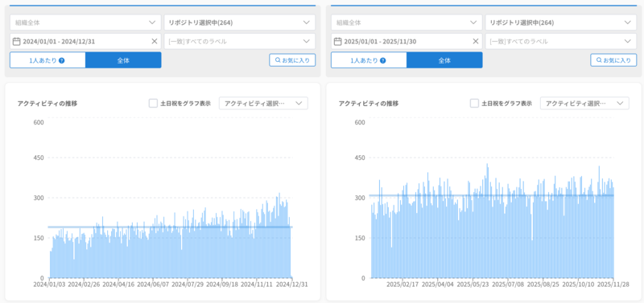
Task: Click x-axis label 2024/02/26
Action: [x=84, y=284]
